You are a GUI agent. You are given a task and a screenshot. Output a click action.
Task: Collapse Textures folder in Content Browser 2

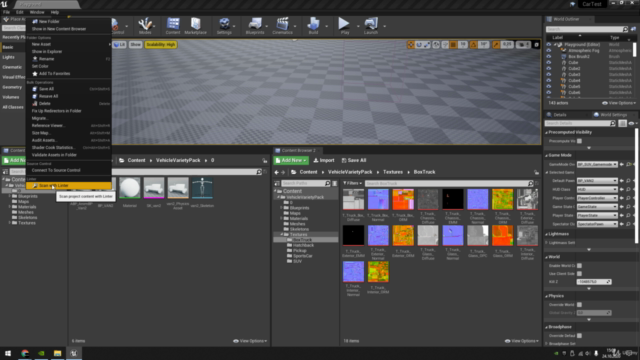click(x=281, y=235)
